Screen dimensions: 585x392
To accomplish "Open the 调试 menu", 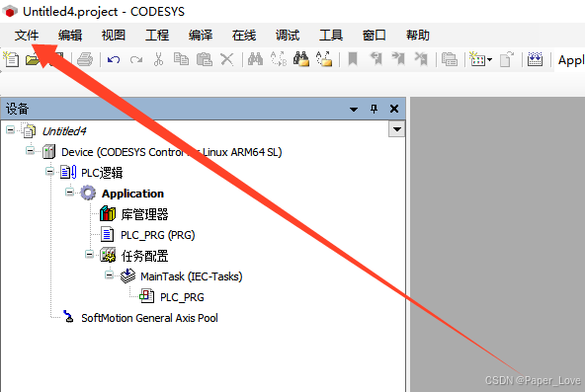I will tap(288, 36).
